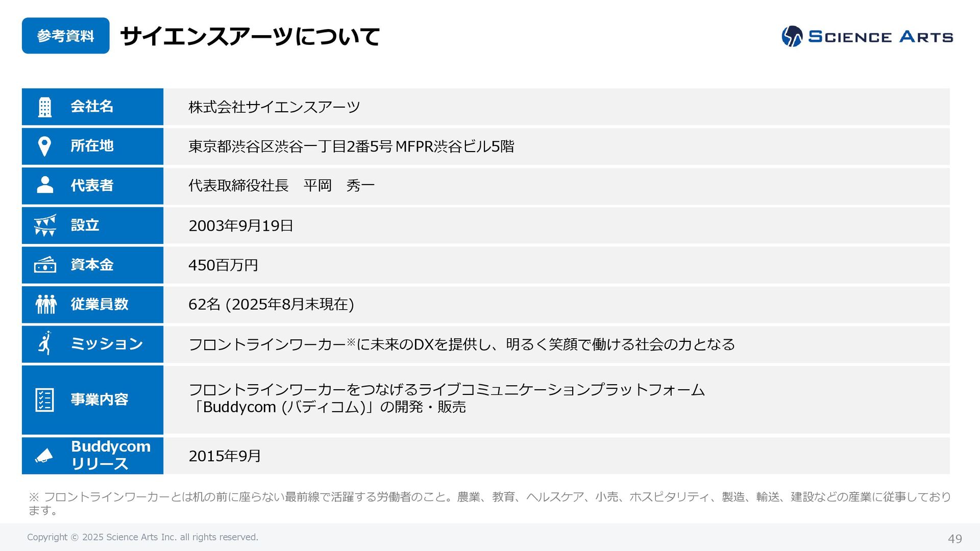Click the money bill icon beside 資本金
Viewport: 980px width, 551px height.
(45, 265)
